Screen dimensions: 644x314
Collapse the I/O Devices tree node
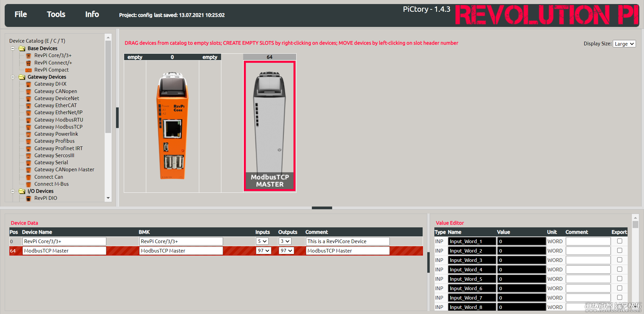[13, 191]
